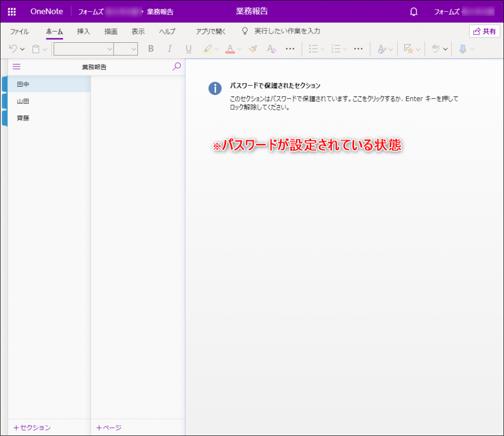Screen dimensions: 504x436
Task: Click the red font color button
Action: point(230,49)
